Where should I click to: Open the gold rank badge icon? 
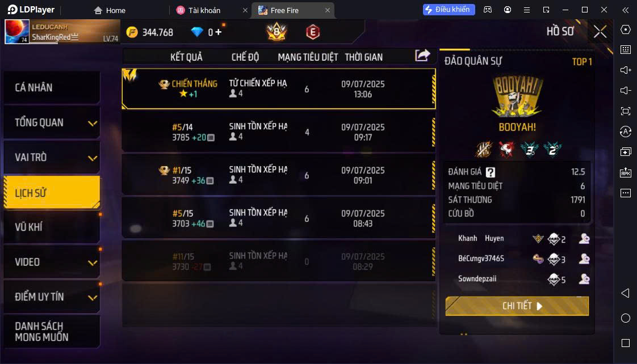[276, 32]
